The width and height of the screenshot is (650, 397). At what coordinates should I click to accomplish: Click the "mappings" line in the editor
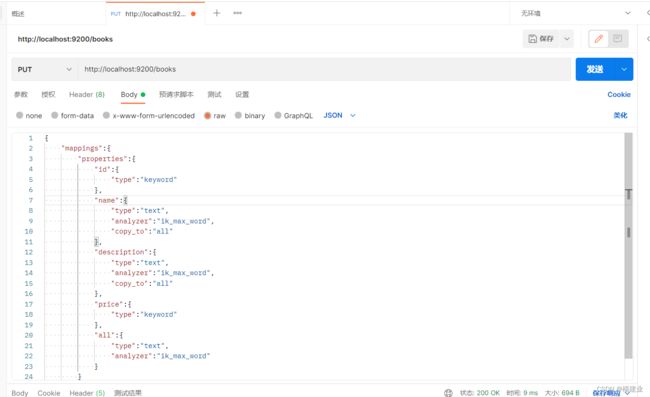(x=86, y=148)
